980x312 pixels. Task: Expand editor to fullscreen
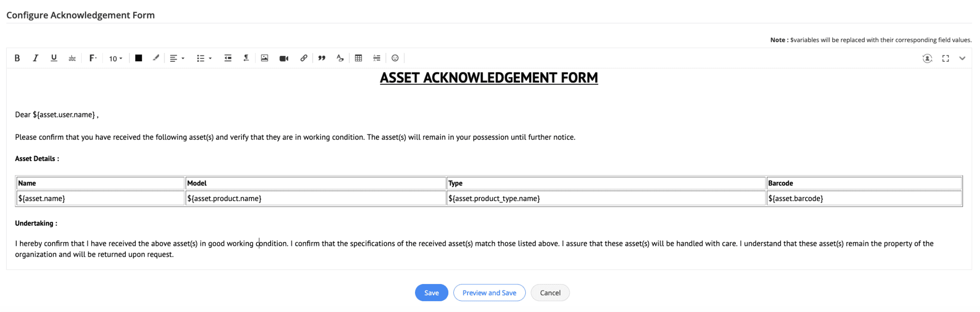click(946, 58)
